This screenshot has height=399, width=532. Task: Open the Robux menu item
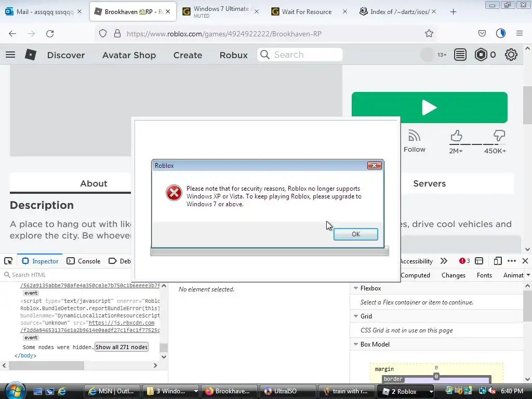[233, 55]
